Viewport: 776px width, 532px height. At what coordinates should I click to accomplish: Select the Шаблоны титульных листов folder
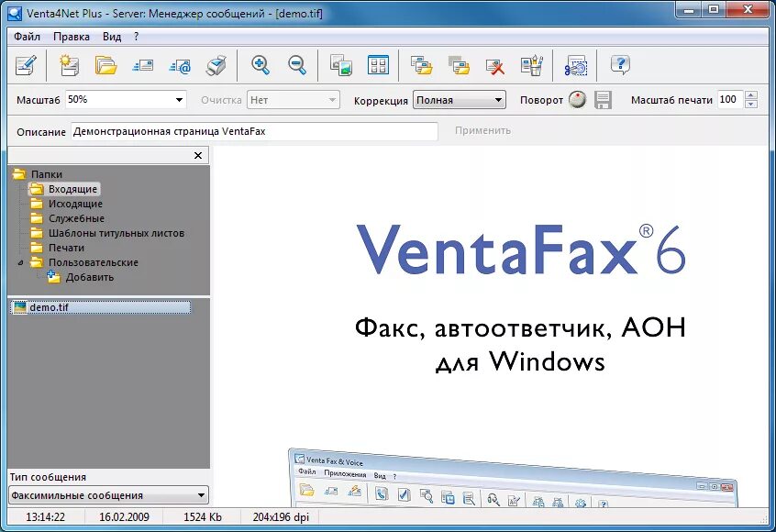(116, 233)
